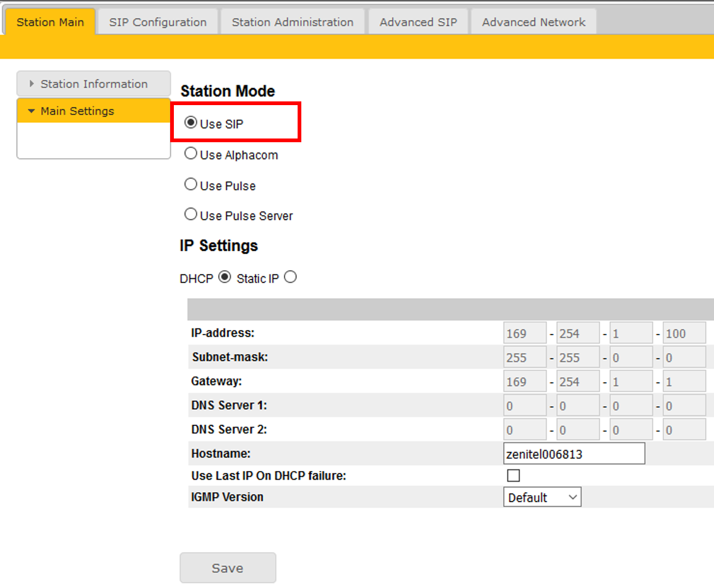Viewport: 714px width, 588px height.
Task: Open the SIP Configuration tab
Action: 158,22
